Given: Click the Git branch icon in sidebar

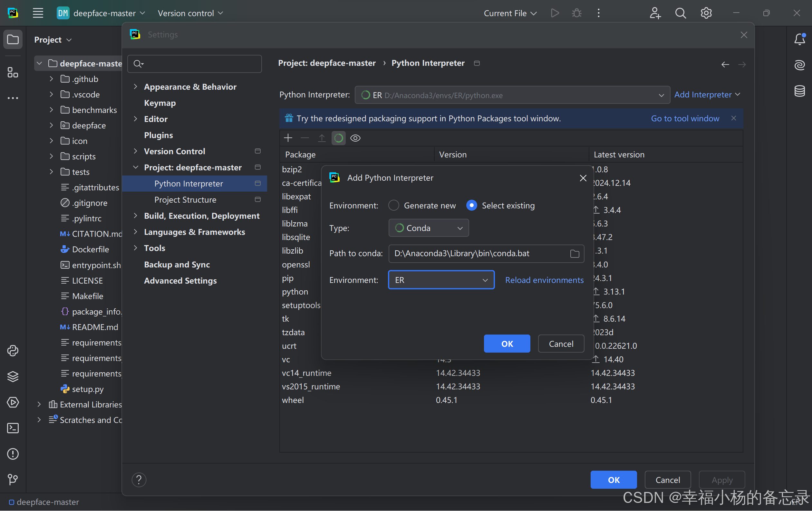Looking at the screenshot, I should click(x=13, y=479).
